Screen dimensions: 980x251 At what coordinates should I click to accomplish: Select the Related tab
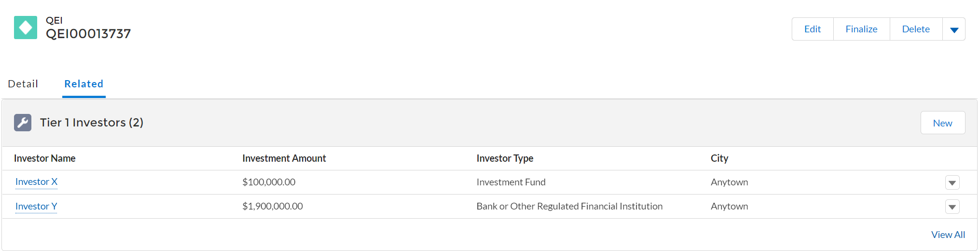click(x=84, y=84)
